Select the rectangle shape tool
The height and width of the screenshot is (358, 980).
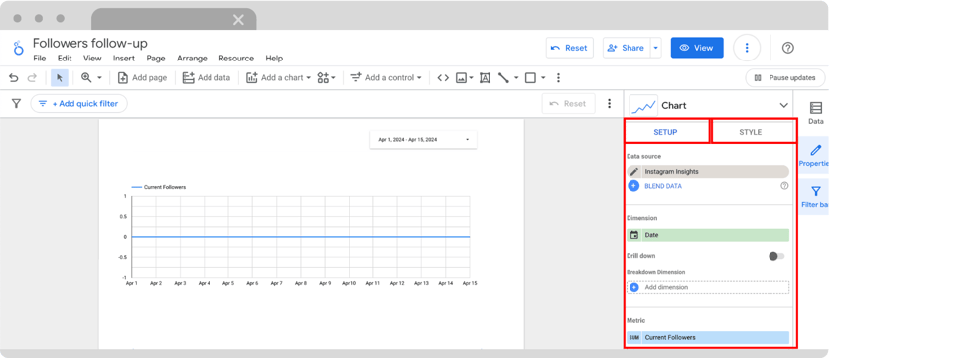(530, 78)
